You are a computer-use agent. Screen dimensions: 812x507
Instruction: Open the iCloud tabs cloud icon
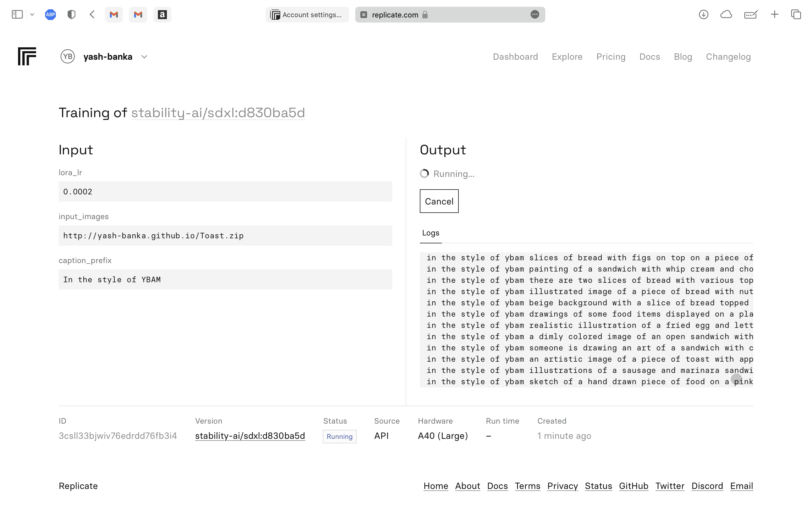point(726,14)
